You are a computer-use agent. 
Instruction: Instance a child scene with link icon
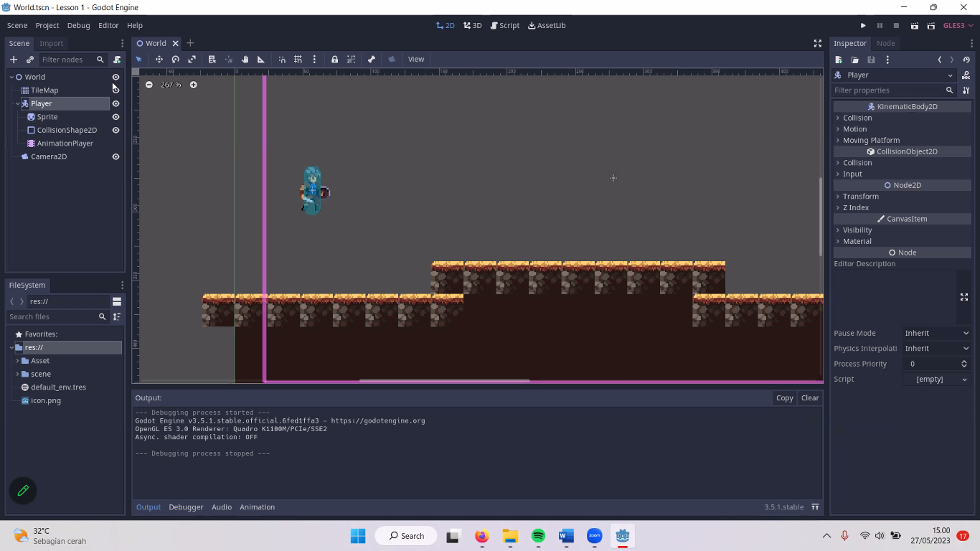coord(30,60)
